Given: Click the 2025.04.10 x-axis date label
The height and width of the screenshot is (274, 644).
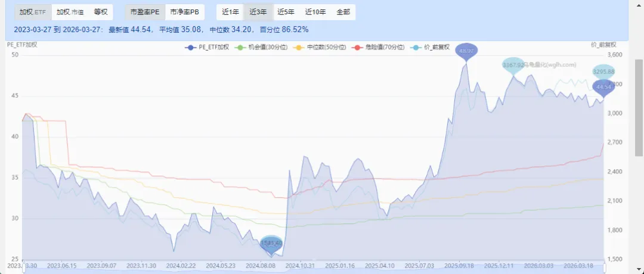Looking at the screenshot, I should (x=379, y=266).
